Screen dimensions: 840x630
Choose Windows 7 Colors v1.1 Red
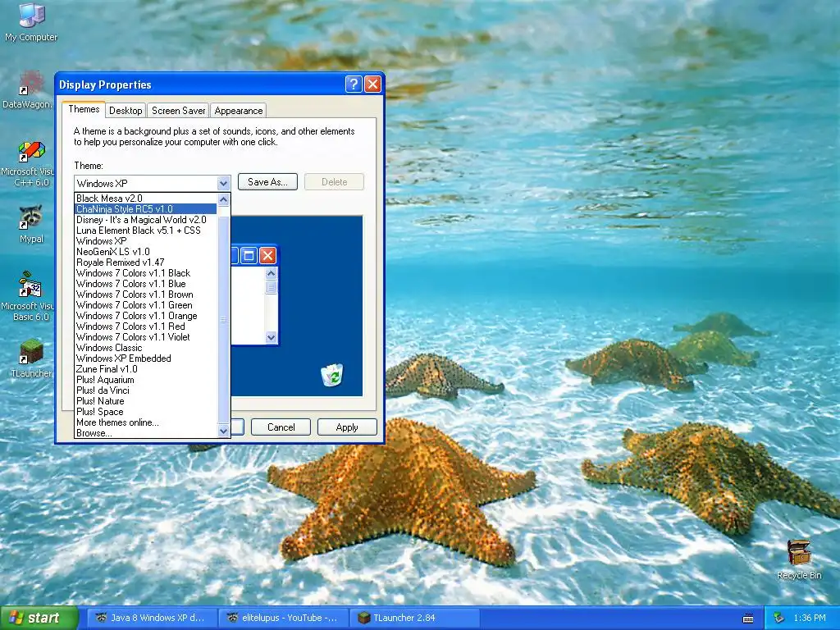(146, 326)
